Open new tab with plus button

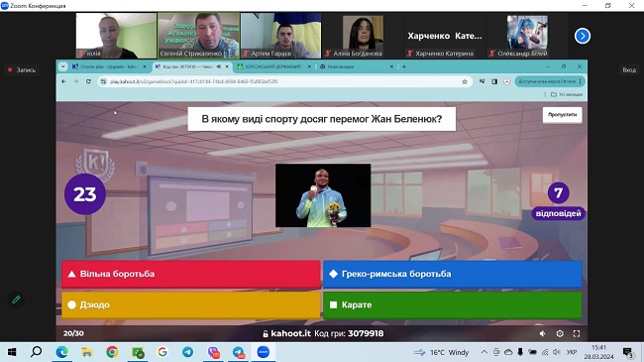click(x=403, y=66)
